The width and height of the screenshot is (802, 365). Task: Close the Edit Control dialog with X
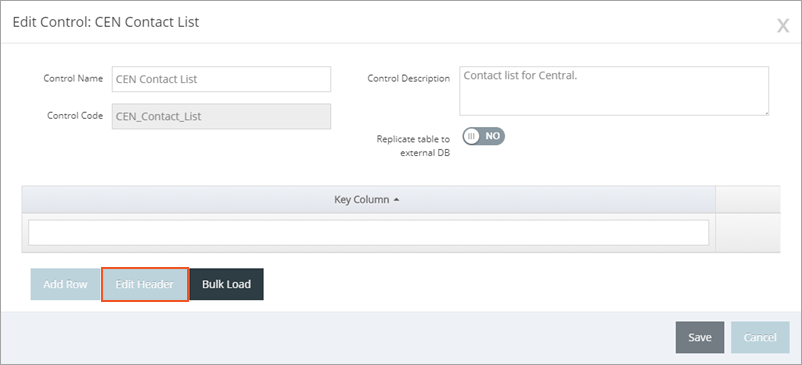[x=783, y=26]
